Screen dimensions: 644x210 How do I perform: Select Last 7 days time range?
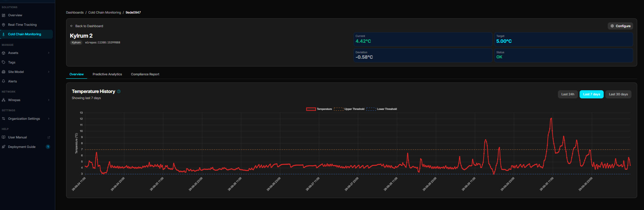click(x=591, y=94)
